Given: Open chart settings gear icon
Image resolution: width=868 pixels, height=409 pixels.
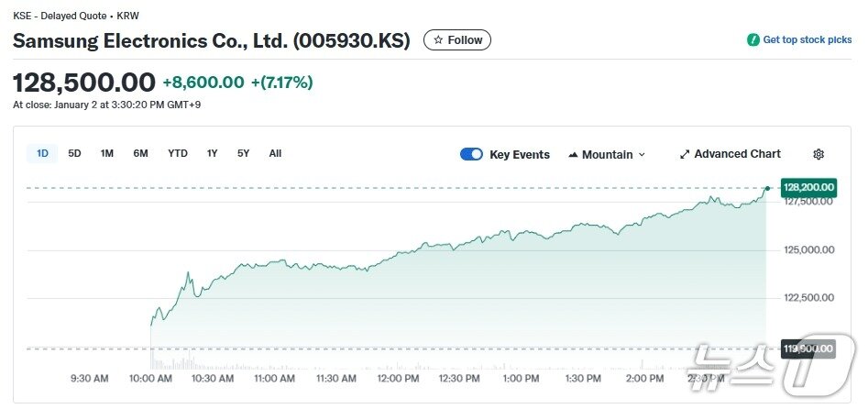Looking at the screenshot, I should (819, 154).
